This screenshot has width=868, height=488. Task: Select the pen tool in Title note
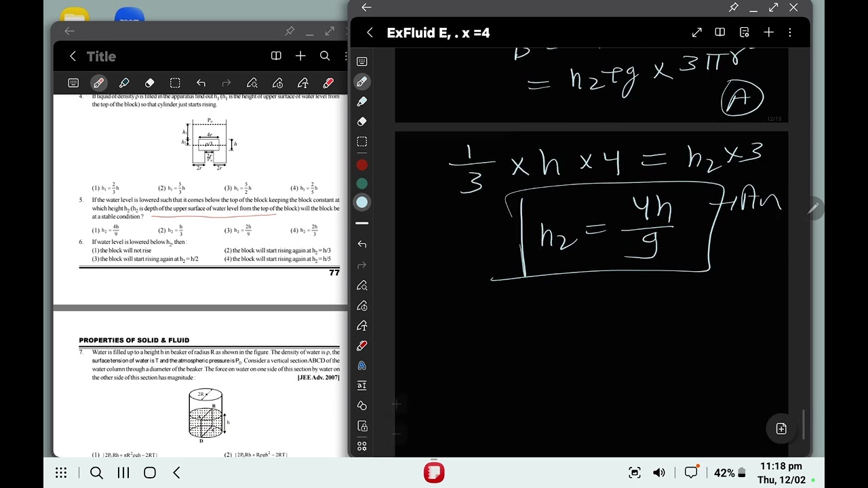(x=99, y=83)
